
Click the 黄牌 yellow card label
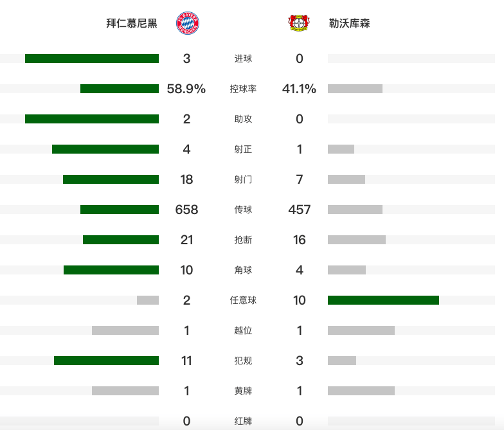(243, 391)
